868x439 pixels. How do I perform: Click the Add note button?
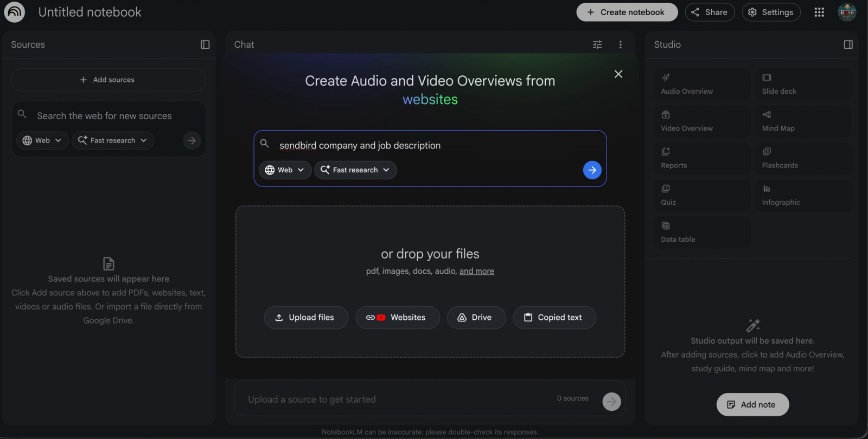pos(752,404)
